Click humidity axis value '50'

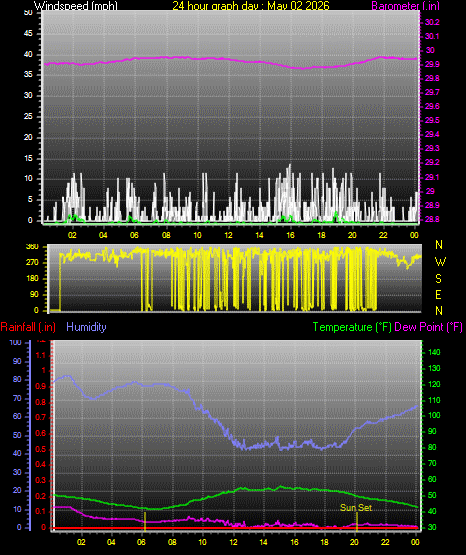(17, 435)
